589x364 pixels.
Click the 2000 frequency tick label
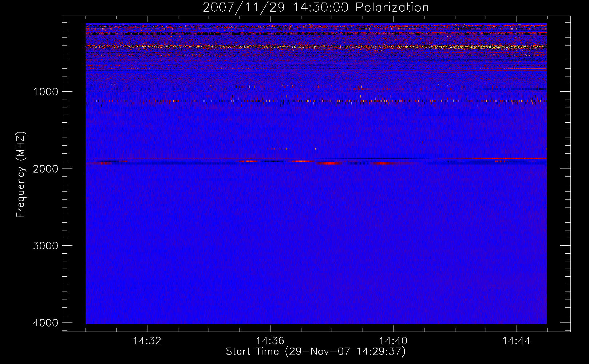click(46, 169)
